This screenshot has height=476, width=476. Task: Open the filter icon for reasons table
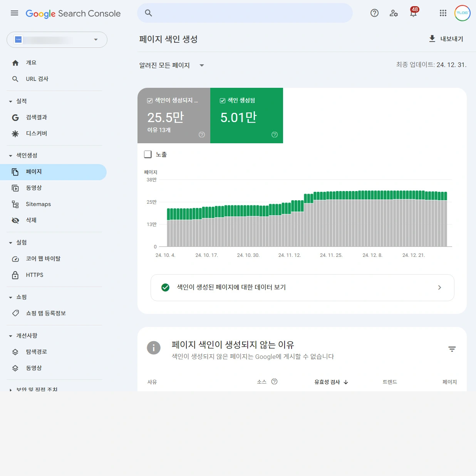coord(452,349)
